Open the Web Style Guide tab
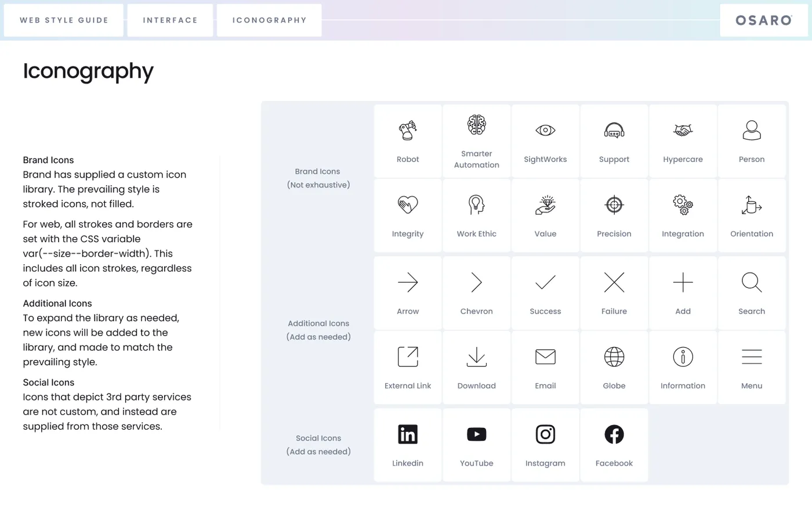The height and width of the screenshot is (508, 812). [64, 20]
